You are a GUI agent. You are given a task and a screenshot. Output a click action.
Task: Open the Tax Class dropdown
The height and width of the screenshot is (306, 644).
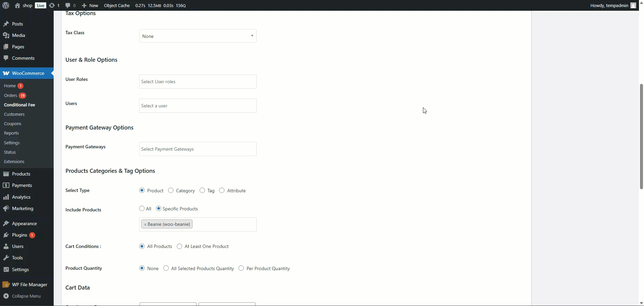click(198, 36)
